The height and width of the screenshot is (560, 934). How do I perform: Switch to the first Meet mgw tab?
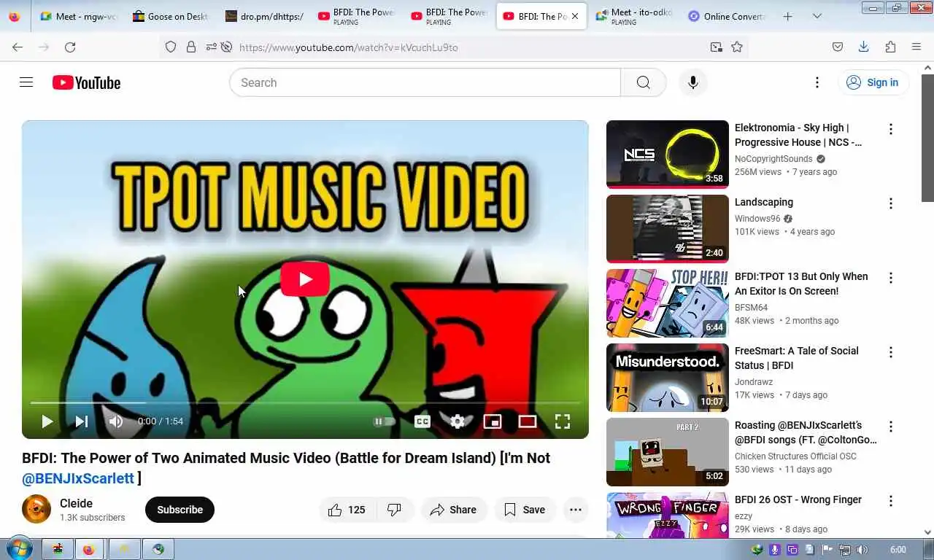79,16
